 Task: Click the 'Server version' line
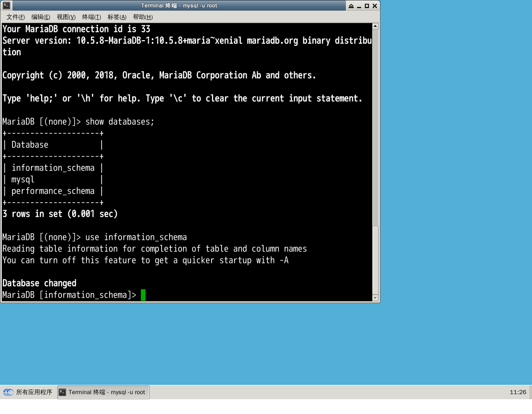point(187,47)
